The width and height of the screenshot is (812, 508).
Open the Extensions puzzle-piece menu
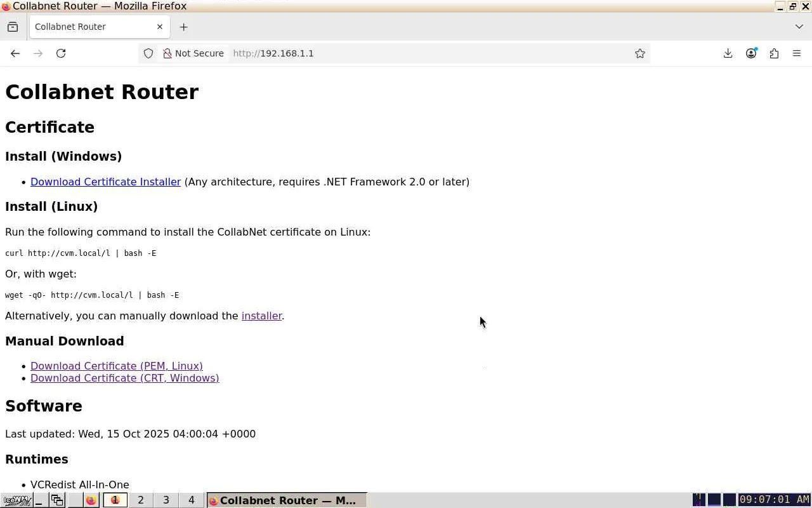click(x=774, y=53)
